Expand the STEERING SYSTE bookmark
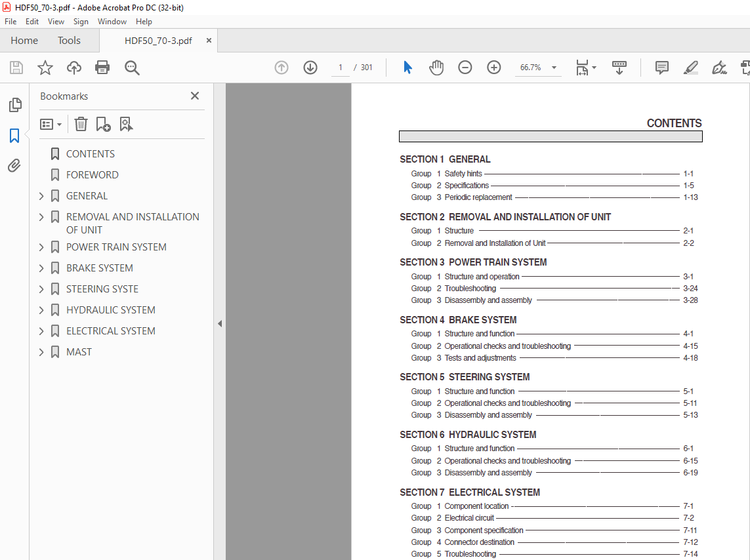The image size is (750, 560). (41, 289)
